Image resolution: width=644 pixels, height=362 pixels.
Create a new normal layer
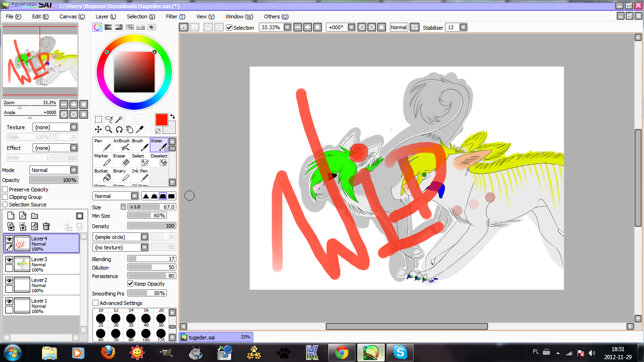point(11,216)
